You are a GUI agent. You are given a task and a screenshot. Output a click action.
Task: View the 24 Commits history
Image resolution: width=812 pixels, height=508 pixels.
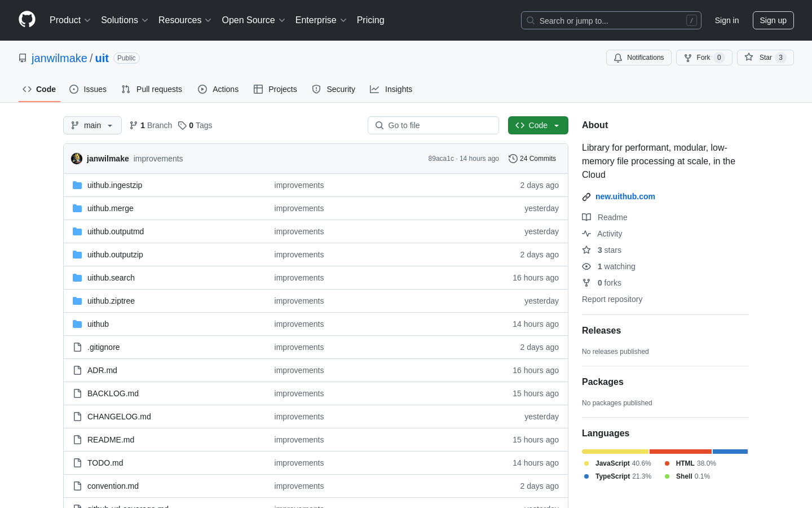click(x=532, y=159)
